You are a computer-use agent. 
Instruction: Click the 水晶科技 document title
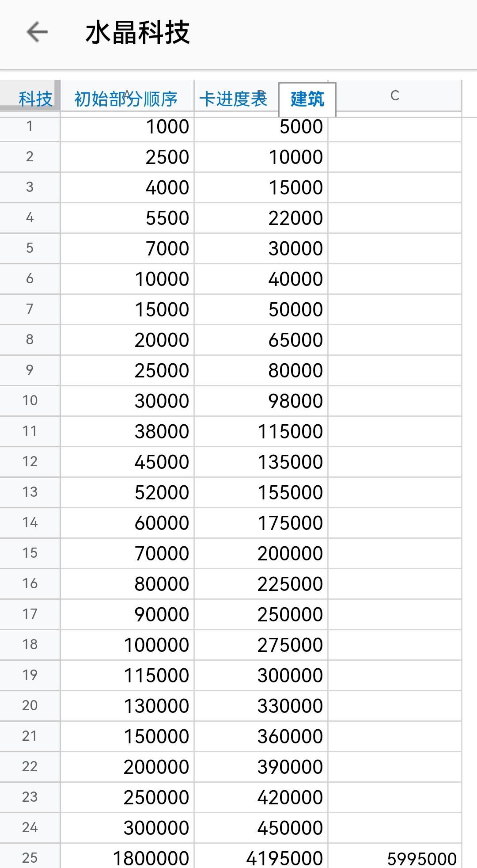137,33
